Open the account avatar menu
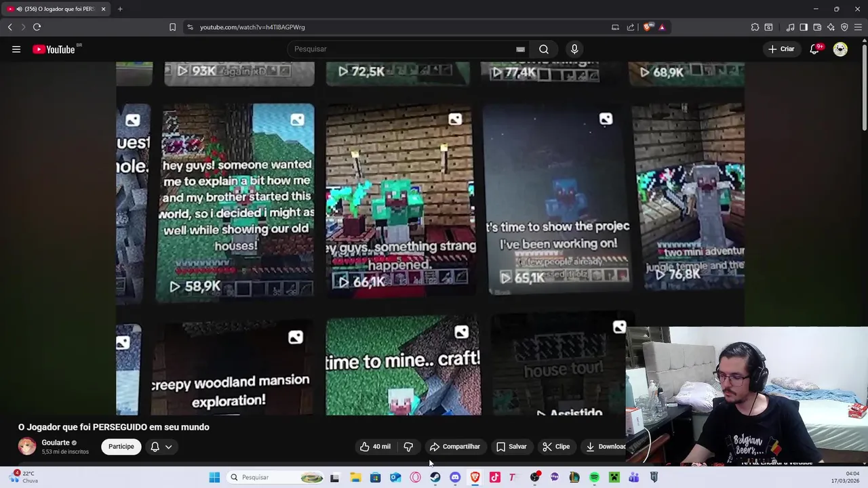The height and width of the screenshot is (488, 868). 840,49
